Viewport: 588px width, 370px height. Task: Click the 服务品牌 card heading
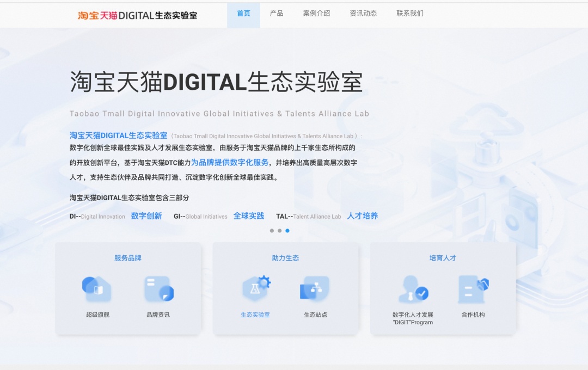pos(128,258)
